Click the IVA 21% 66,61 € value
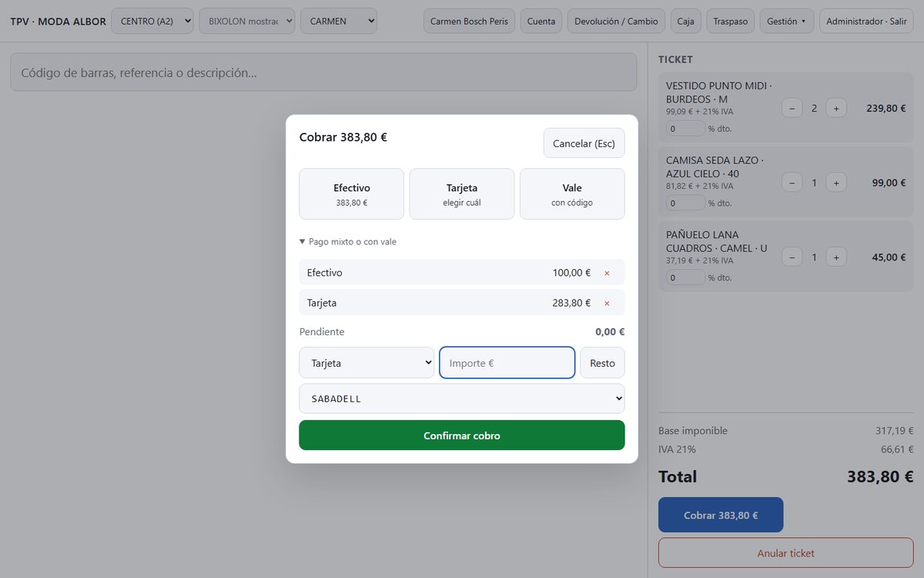 pyautogui.click(x=897, y=449)
